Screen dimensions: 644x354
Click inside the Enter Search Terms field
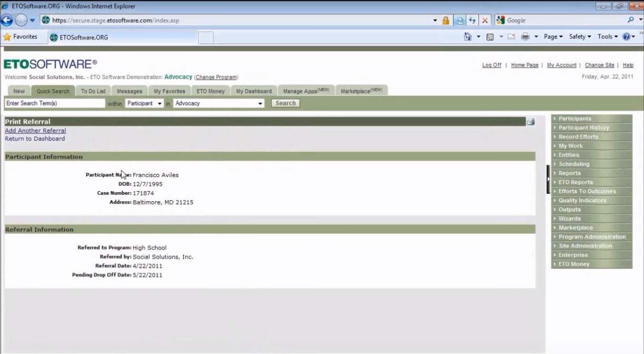54,103
